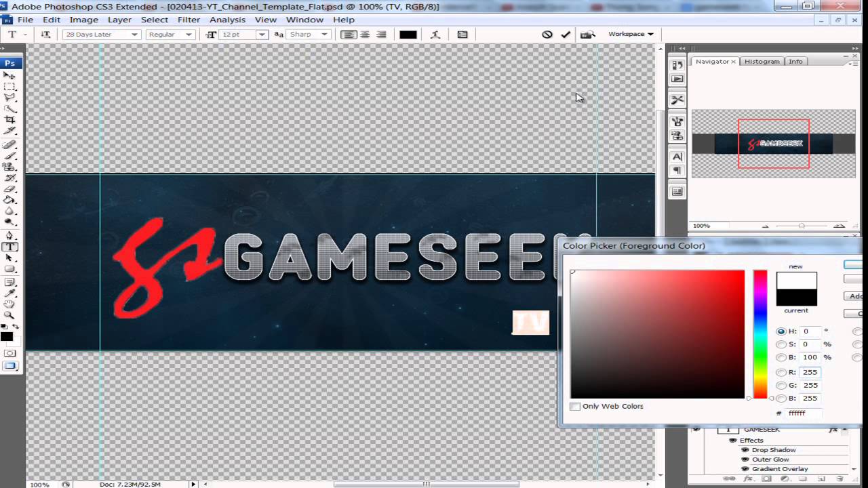Open the font family dropdown
Viewport: 868px width, 488px height.
(134, 34)
